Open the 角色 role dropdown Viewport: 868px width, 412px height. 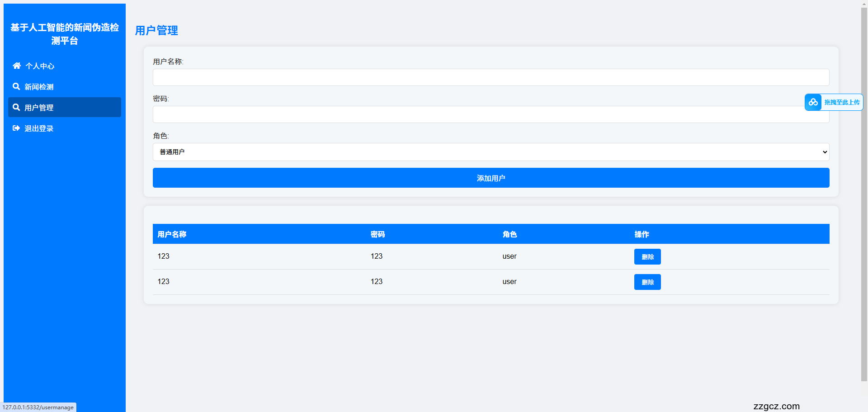(x=491, y=152)
